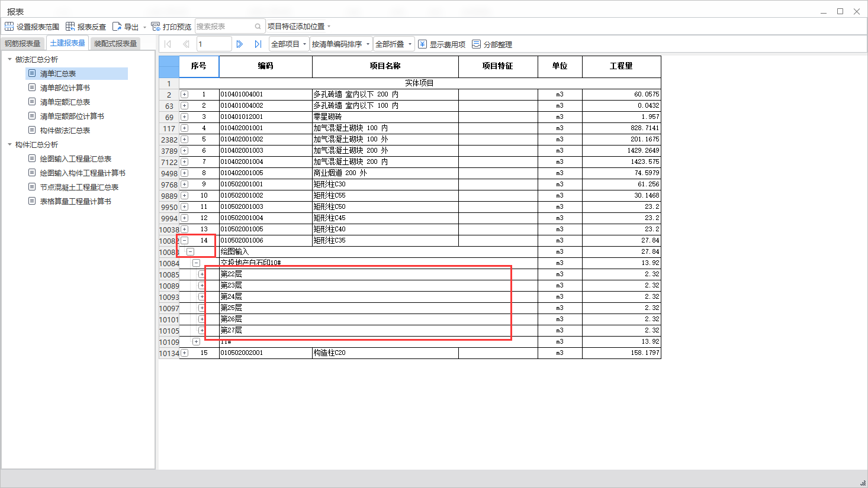Screen dimensions: 868x488
Task: Open the 按清单编码排序 dropdown
Action: click(x=341, y=44)
